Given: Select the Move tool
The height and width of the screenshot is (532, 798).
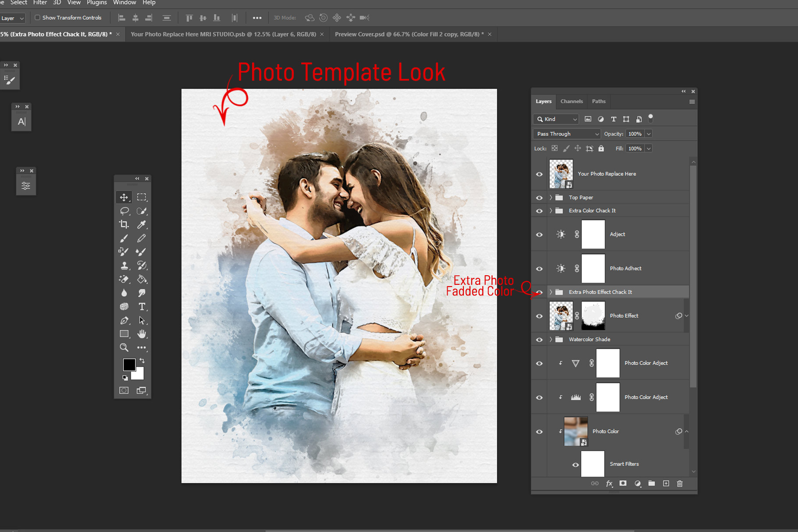Looking at the screenshot, I should pyautogui.click(x=124, y=197).
